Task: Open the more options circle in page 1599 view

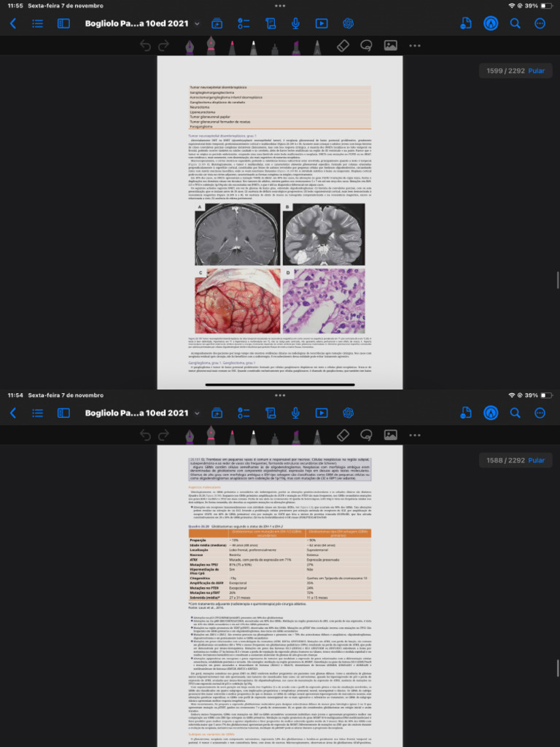Action: point(540,23)
